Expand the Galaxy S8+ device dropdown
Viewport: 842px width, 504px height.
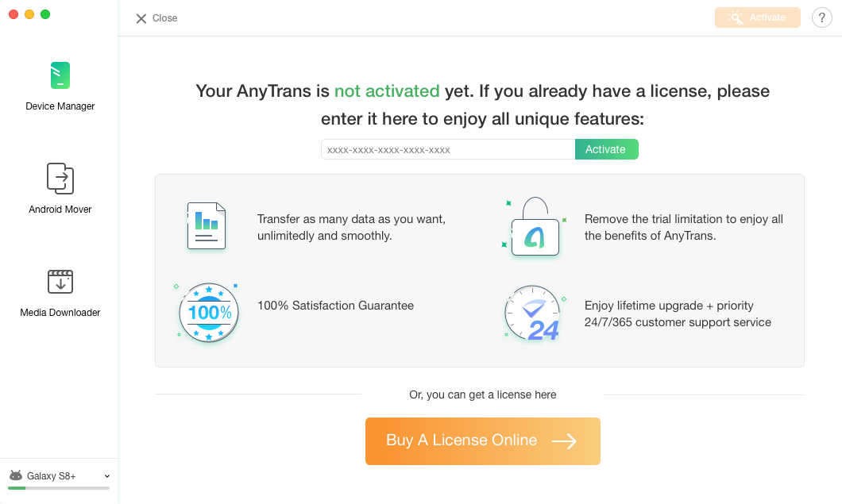click(59, 475)
